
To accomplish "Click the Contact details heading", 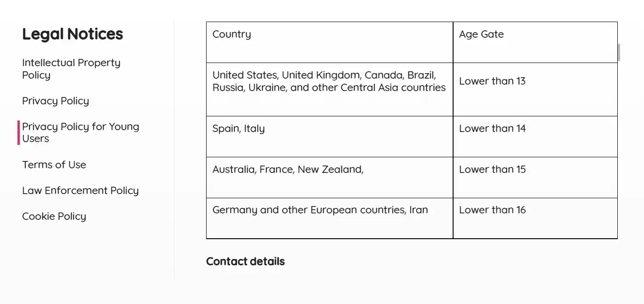I will tap(245, 262).
